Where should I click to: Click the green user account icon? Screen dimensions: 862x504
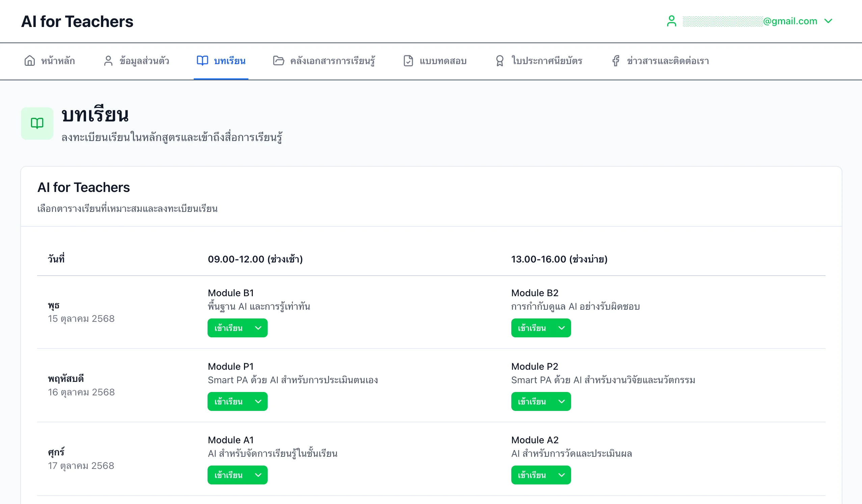coord(671,21)
